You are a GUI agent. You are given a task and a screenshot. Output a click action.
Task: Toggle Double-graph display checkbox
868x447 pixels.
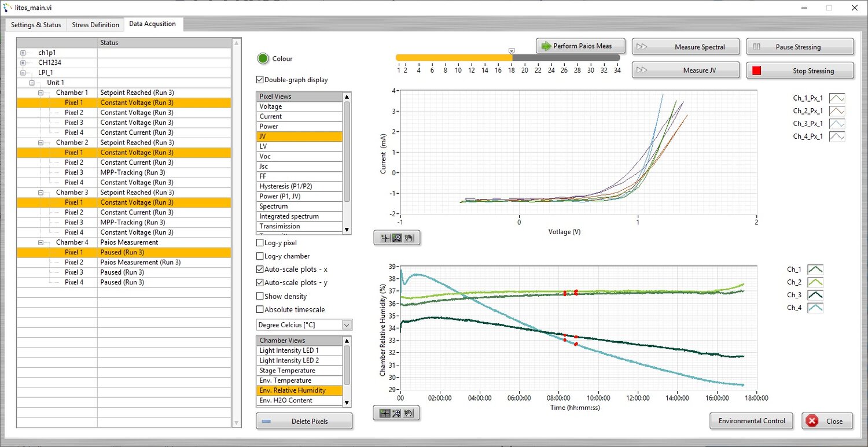pos(260,80)
